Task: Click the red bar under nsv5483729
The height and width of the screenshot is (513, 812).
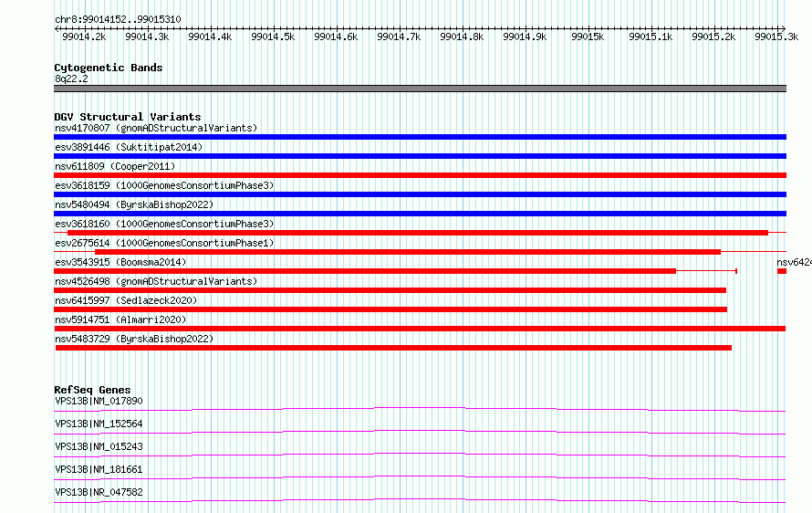Action: pos(393,348)
